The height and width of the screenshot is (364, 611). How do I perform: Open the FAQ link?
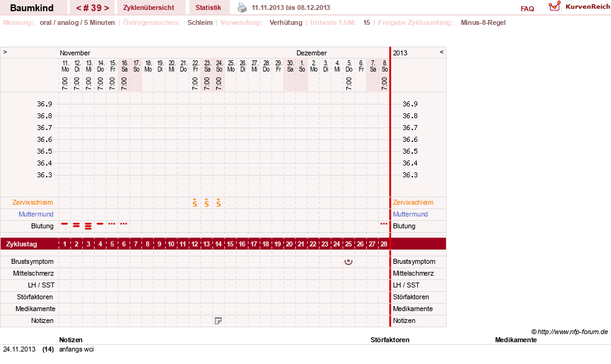pos(527,9)
